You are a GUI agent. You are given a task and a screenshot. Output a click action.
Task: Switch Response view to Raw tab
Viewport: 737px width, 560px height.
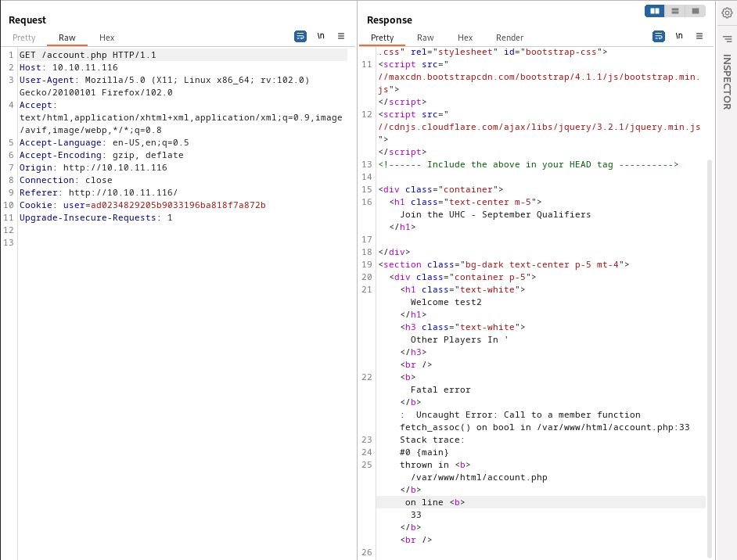[426, 38]
